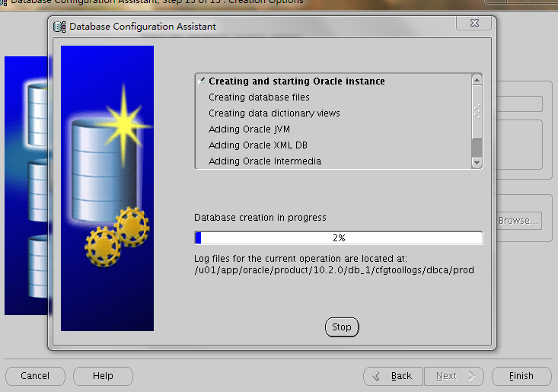Image resolution: width=558 pixels, height=392 pixels.
Task: Select 'Creating database files' step
Action: click(259, 97)
